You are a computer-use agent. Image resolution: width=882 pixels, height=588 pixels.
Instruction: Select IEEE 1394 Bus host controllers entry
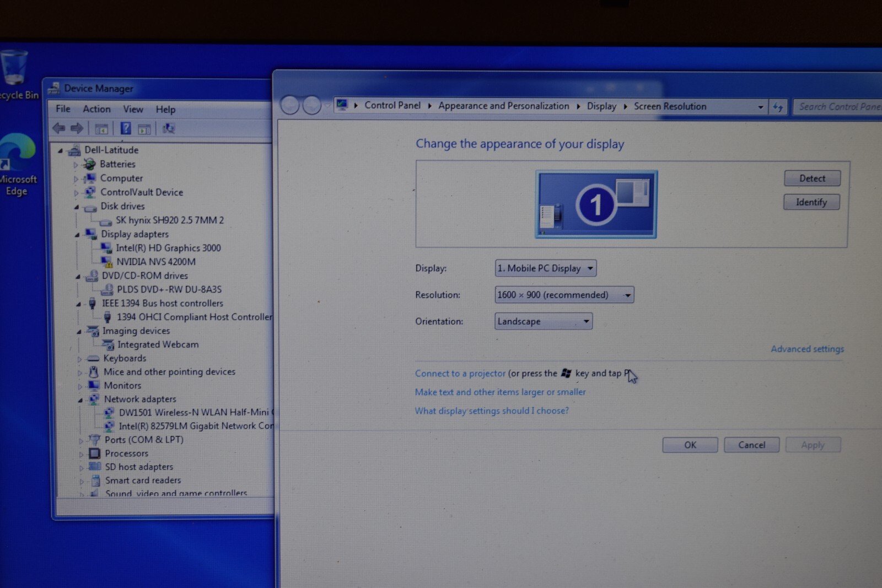tap(163, 303)
